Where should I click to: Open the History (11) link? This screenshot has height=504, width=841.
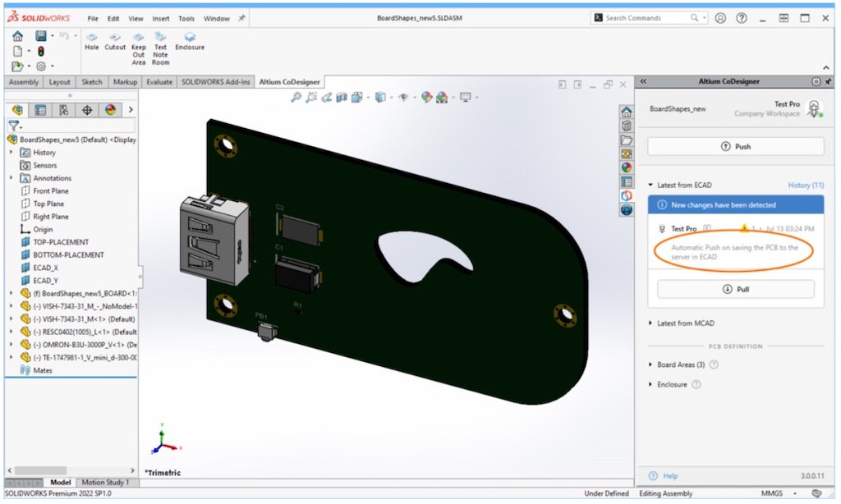click(806, 185)
